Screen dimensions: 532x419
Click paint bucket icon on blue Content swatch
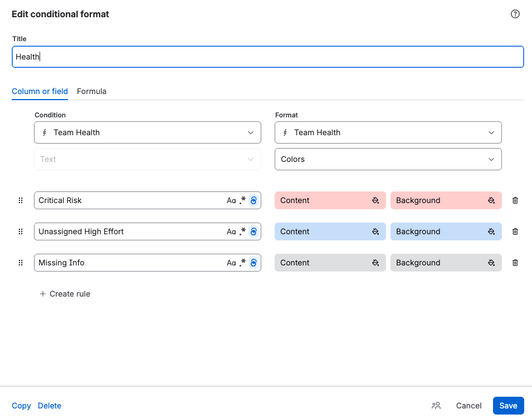pyautogui.click(x=375, y=231)
